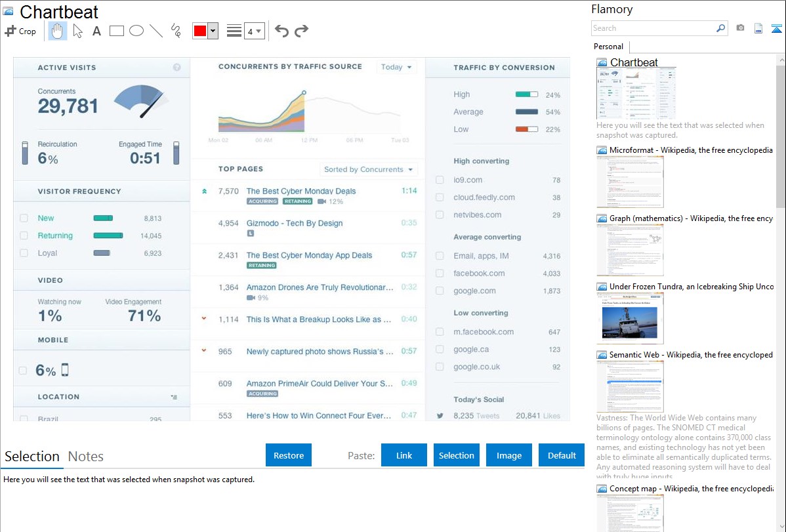Open The Best Cyber Monday Deals link

[x=300, y=191]
